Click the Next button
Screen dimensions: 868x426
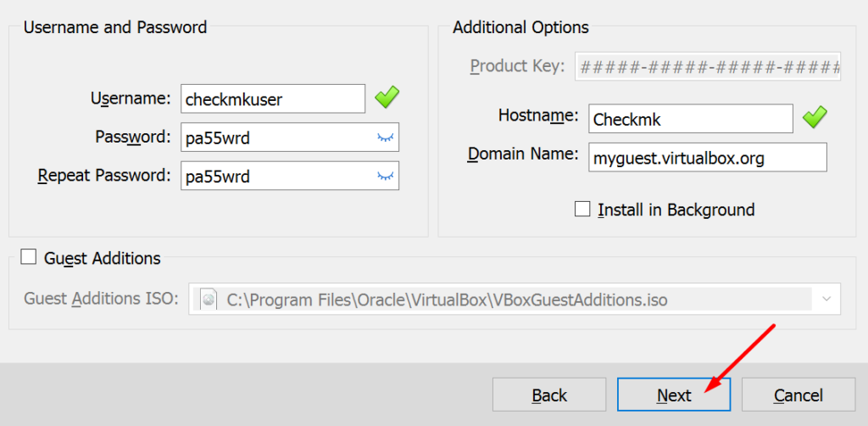674,395
